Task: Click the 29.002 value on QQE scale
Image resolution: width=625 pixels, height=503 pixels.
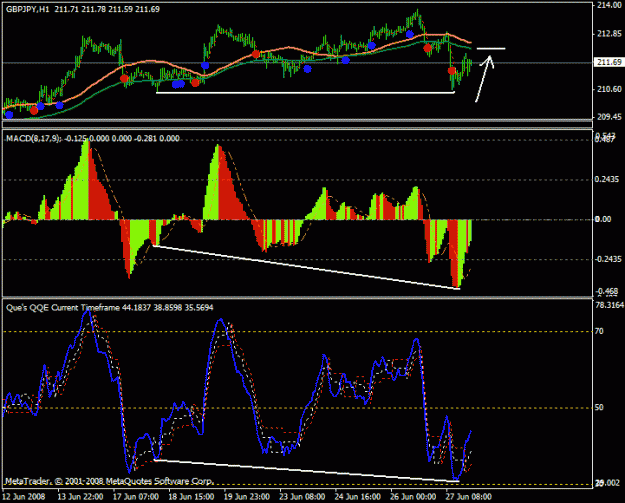Action: coord(607,483)
